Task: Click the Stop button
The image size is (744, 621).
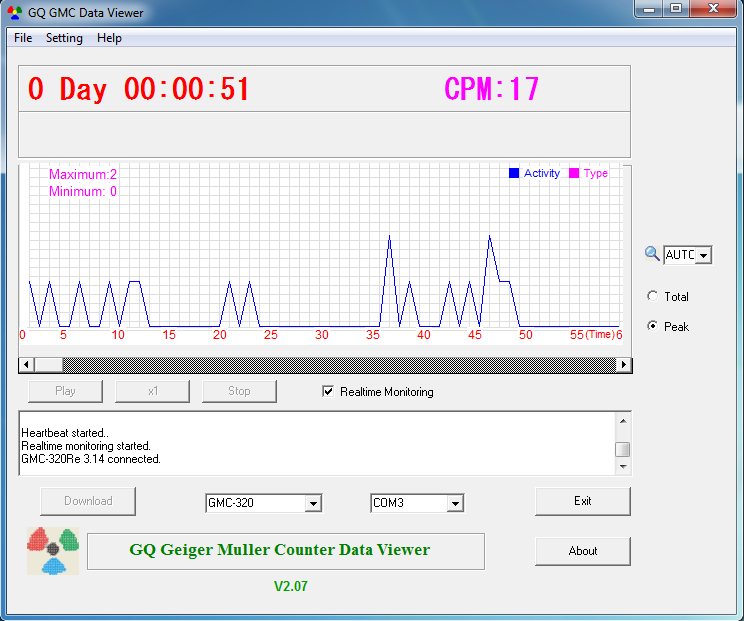Action: click(x=239, y=391)
